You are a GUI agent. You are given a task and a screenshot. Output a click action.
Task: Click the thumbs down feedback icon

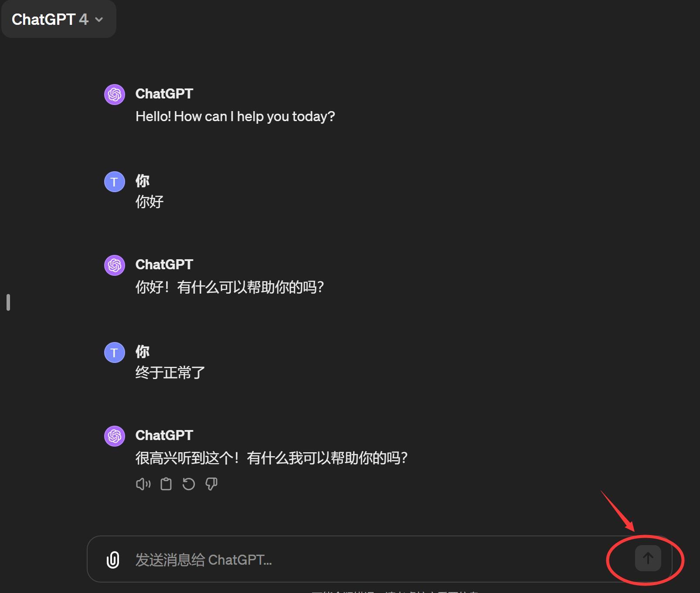(x=211, y=484)
